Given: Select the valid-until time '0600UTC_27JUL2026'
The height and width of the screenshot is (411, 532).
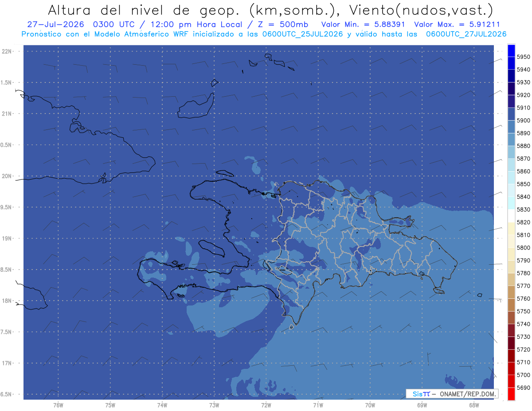Looking at the screenshot, I should 466,34.
